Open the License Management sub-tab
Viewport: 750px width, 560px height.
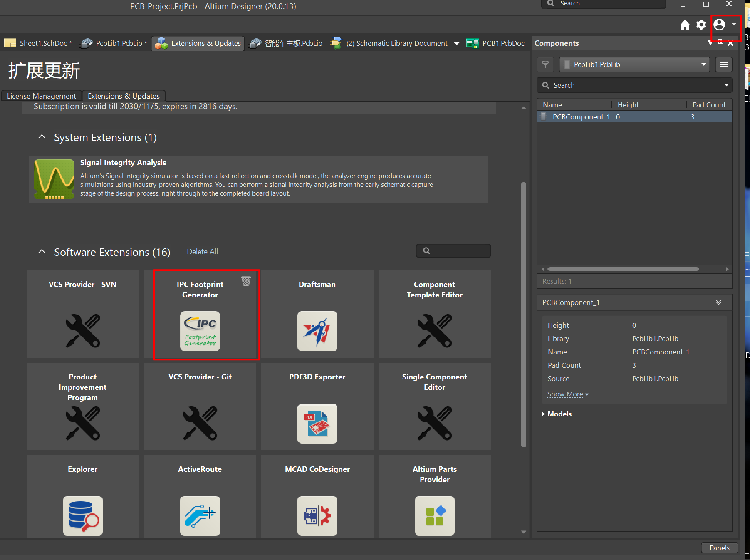(42, 96)
